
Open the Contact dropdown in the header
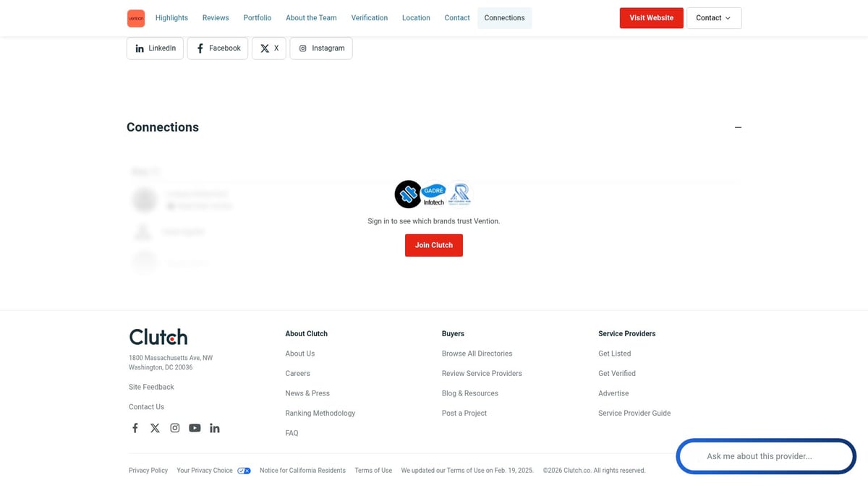click(x=713, y=17)
